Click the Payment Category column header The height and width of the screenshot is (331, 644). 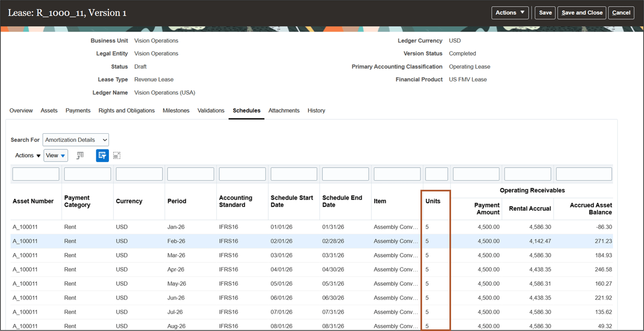77,201
